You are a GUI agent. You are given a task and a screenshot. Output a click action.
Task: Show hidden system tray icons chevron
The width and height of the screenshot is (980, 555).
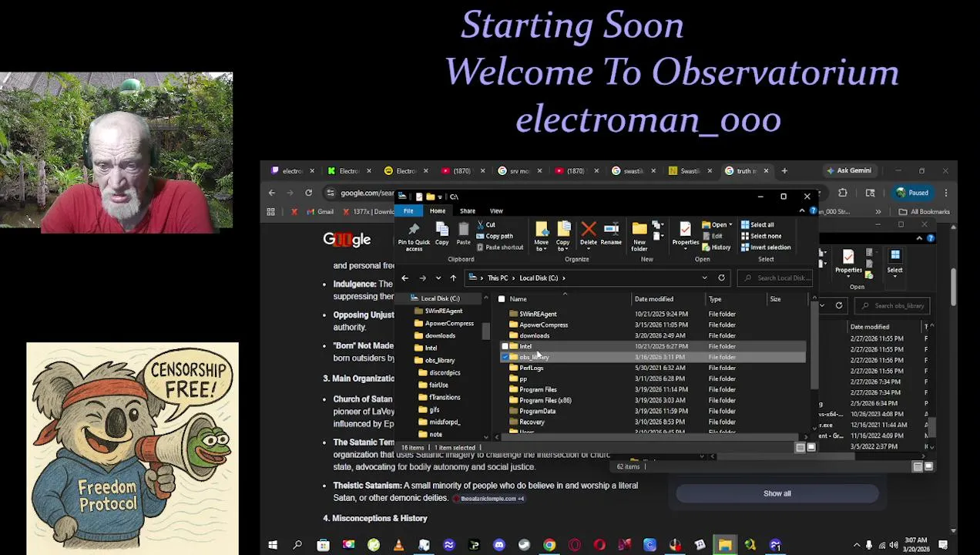tap(856, 546)
